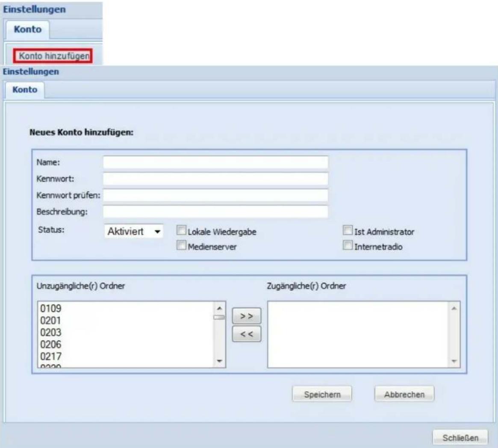Focus the Kennwort password field

pos(215,179)
